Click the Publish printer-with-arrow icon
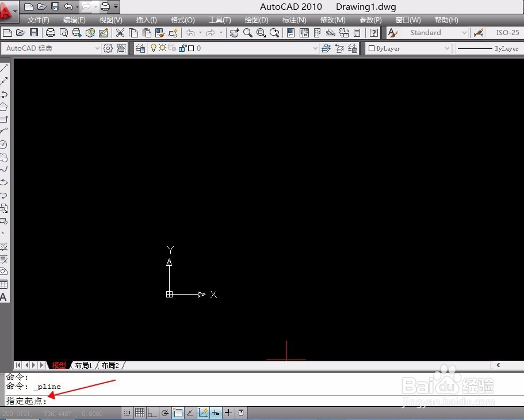Viewport: 524px width, 420px height. 77,33
